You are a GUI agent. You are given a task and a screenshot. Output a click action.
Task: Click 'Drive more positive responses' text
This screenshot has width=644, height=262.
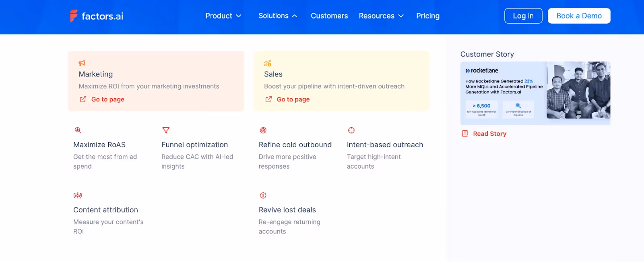287,161
